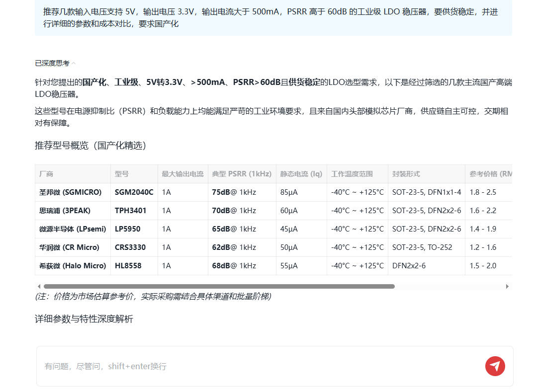
Task: Click the price note starting with (注：
Action: tap(153, 297)
